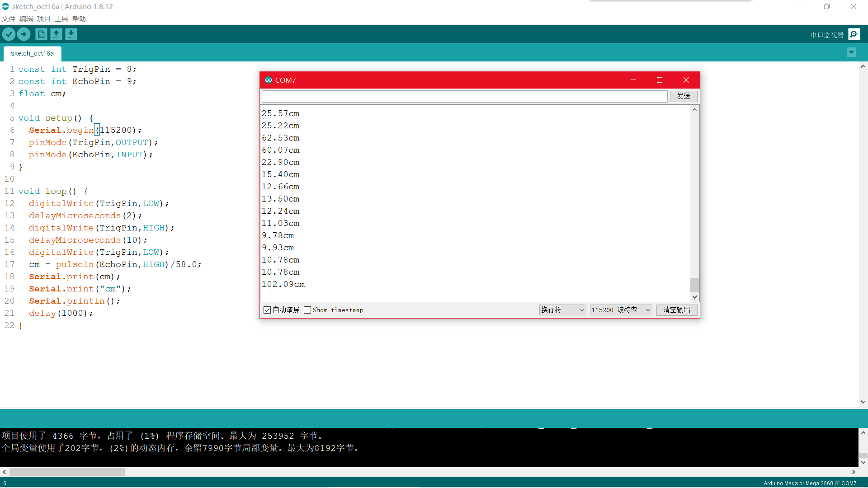This screenshot has height=488, width=868.
Task: Open the 115200 波特率 baud rate dropdown
Action: [x=621, y=310]
